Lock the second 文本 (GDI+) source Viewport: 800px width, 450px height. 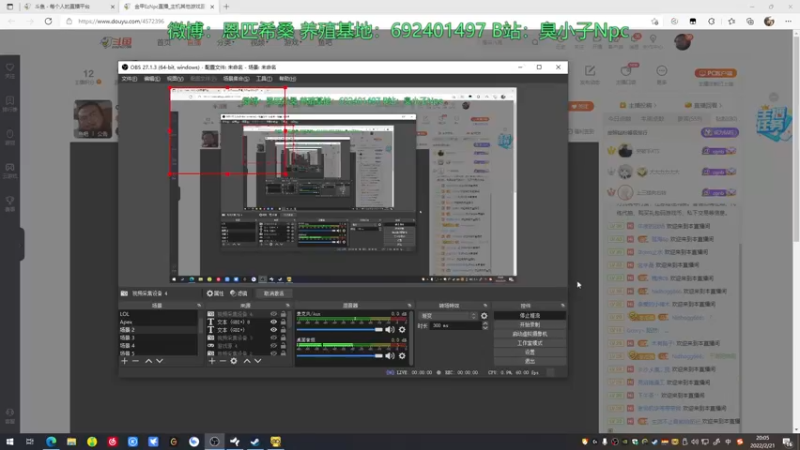click(x=283, y=330)
